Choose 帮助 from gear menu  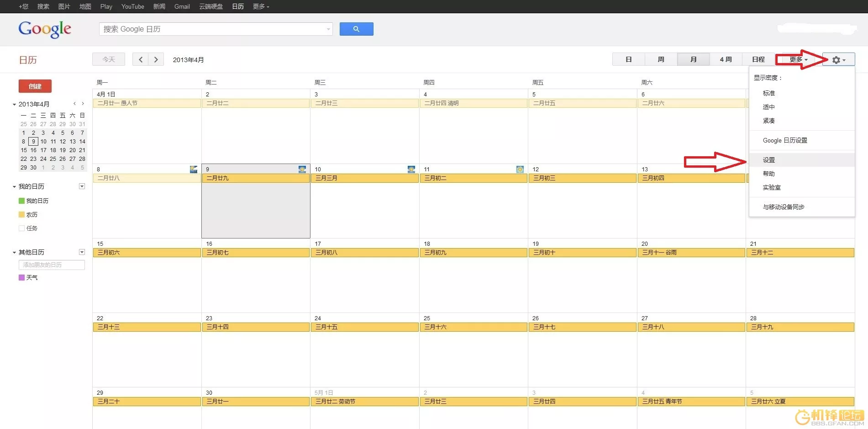[802, 174]
